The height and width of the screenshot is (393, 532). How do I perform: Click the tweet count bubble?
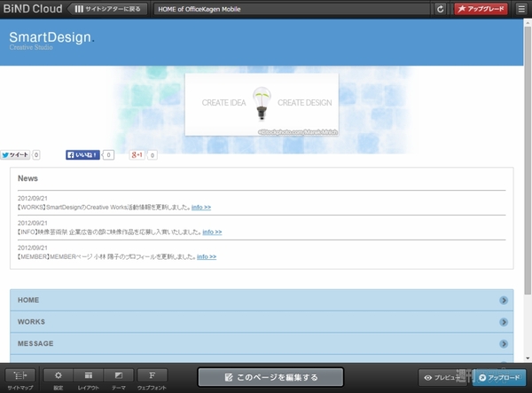36,155
